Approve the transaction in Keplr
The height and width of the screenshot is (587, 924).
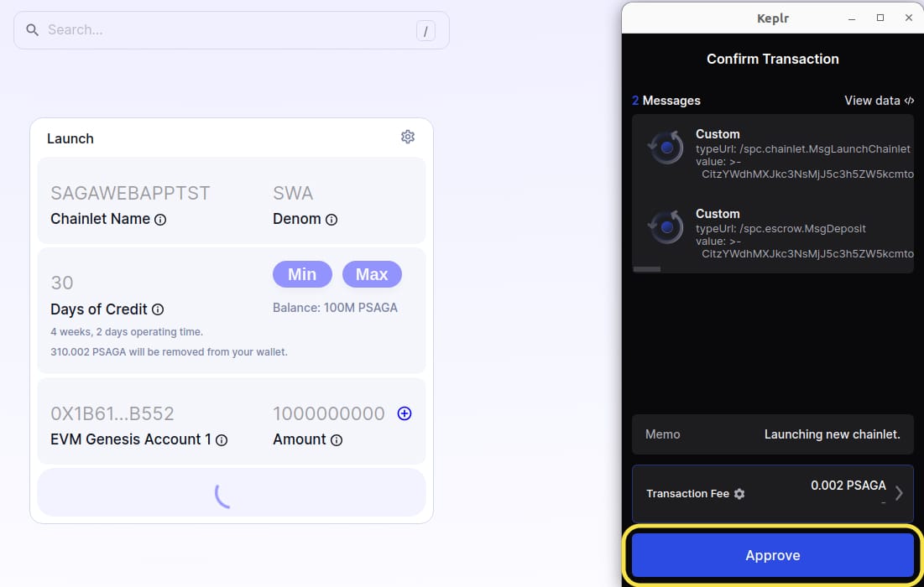click(x=773, y=555)
